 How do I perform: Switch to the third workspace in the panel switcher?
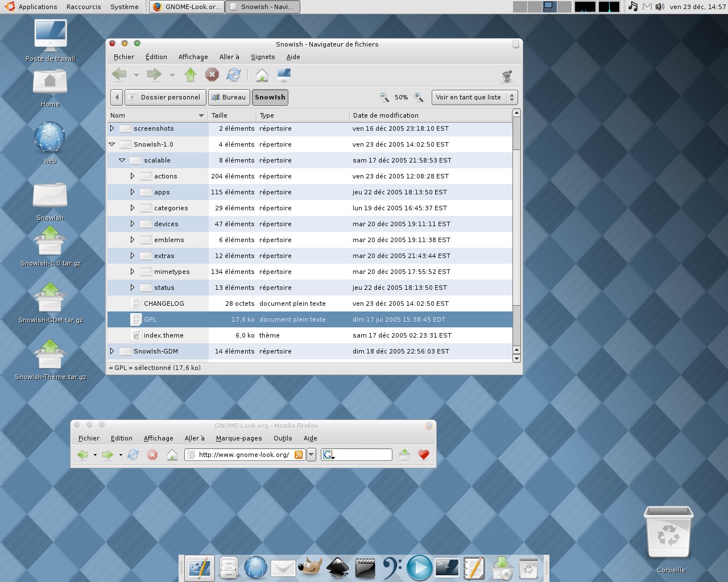[549, 7]
